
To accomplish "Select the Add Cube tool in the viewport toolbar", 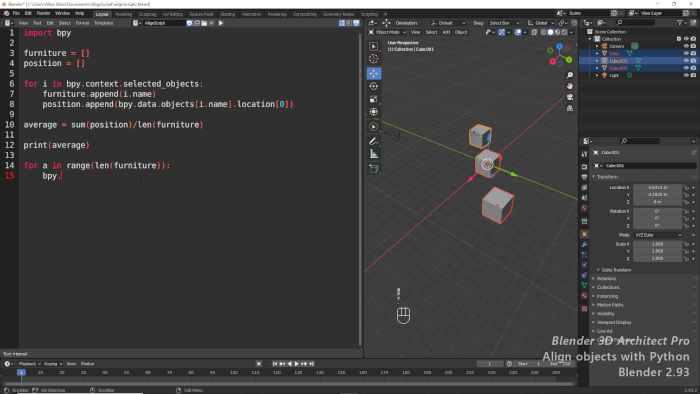I will click(x=374, y=169).
